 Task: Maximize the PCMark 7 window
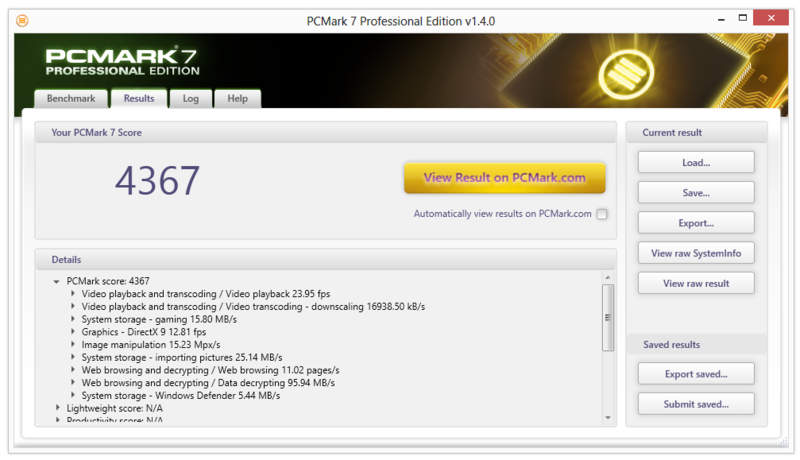pos(743,18)
